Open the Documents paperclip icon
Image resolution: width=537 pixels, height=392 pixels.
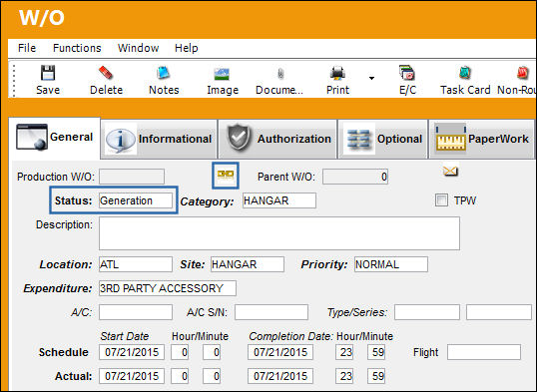tap(280, 73)
